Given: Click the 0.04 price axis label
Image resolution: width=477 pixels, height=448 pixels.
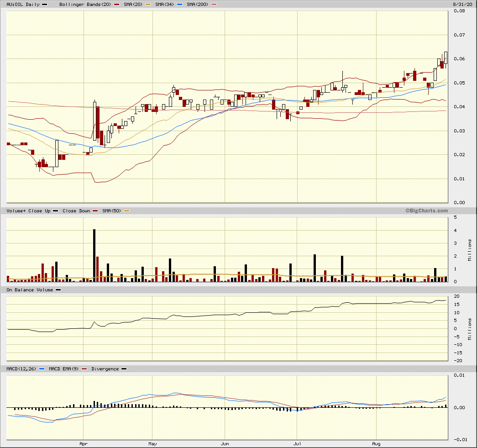Looking at the screenshot, I should click(x=459, y=106).
